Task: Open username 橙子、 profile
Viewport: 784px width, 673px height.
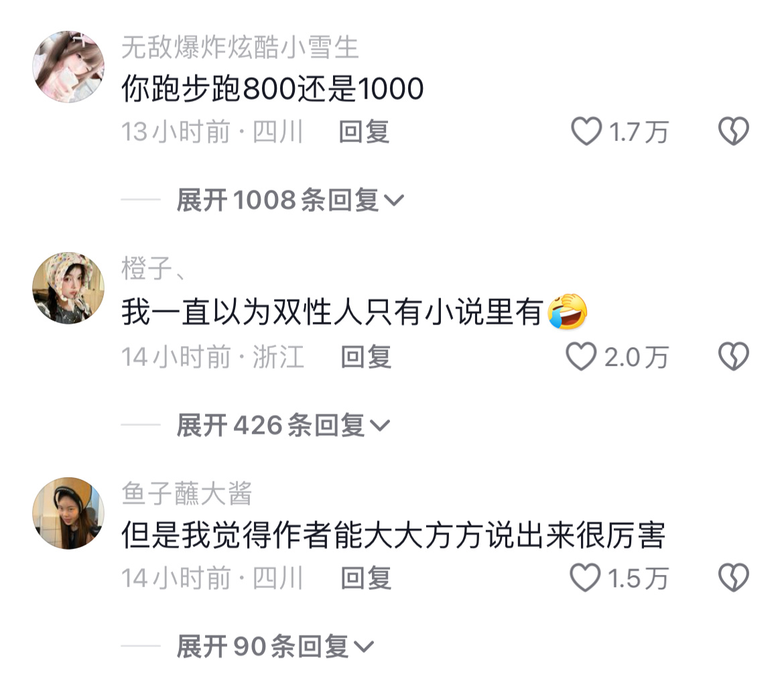Action: pyautogui.click(x=153, y=269)
